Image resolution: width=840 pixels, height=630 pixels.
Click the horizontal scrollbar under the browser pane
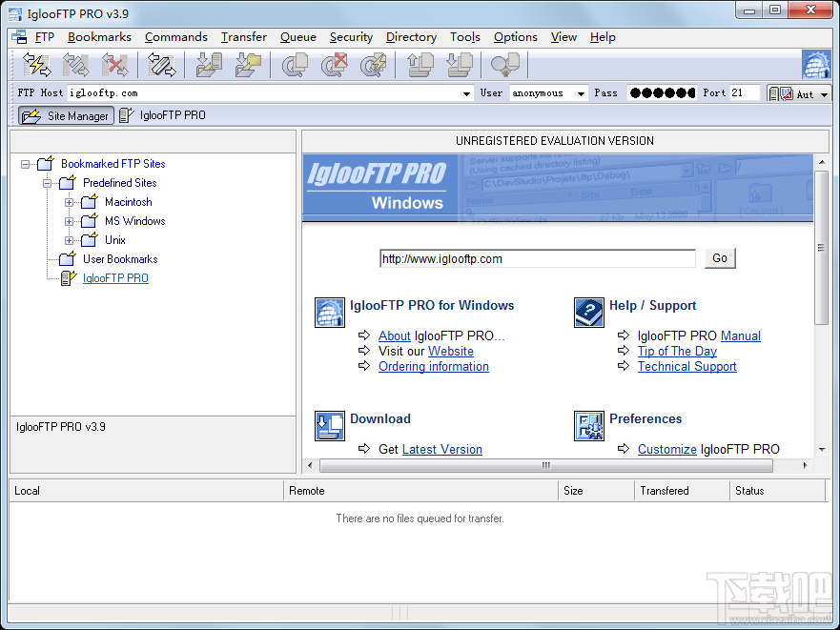pyautogui.click(x=545, y=467)
